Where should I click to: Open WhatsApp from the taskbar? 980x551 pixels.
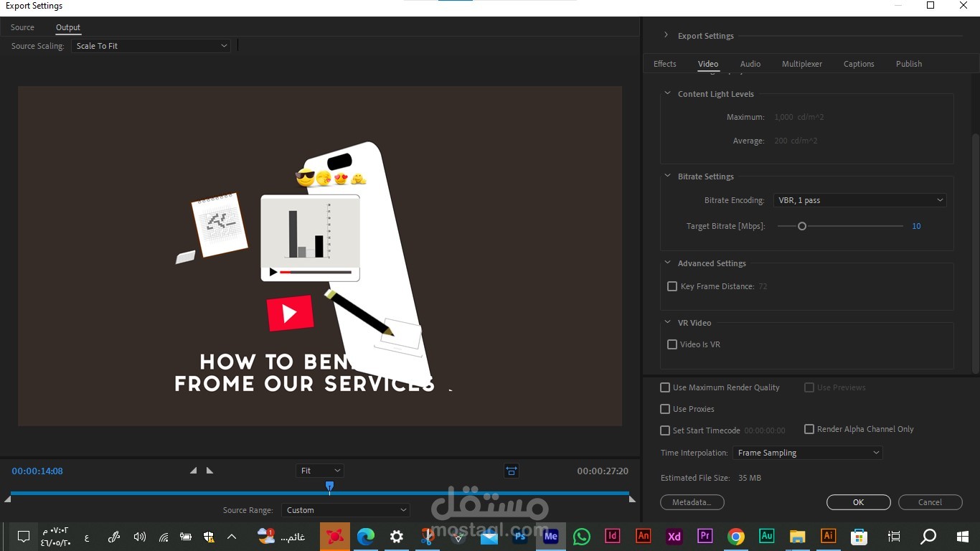point(582,536)
